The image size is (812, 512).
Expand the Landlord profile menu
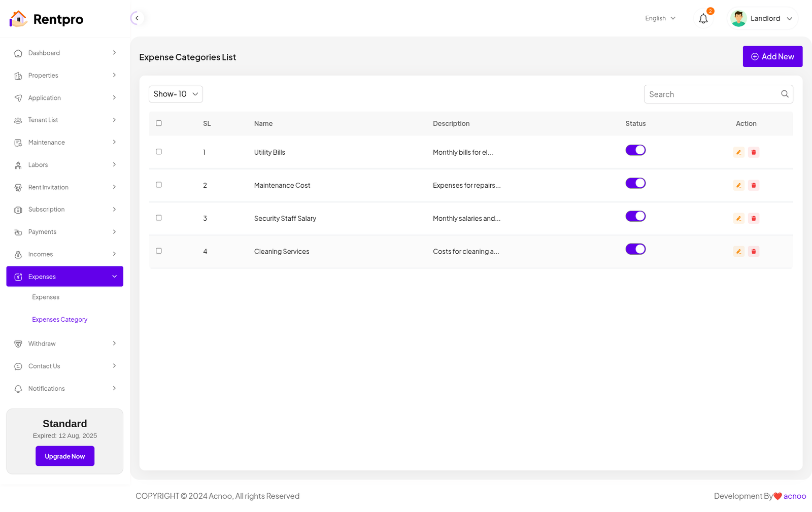pyautogui.click(x=762, y=19)
